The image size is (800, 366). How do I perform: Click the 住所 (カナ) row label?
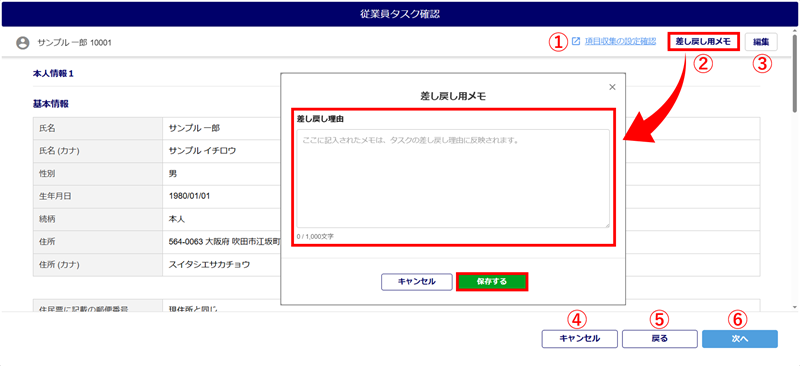pyautogui.click(x=97, y=265)
